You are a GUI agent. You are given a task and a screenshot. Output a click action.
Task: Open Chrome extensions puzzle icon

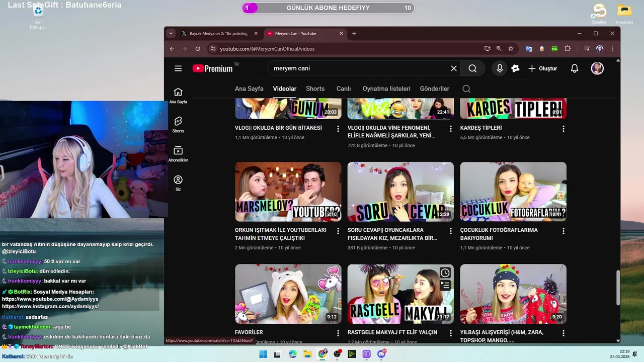pos(568,49)
